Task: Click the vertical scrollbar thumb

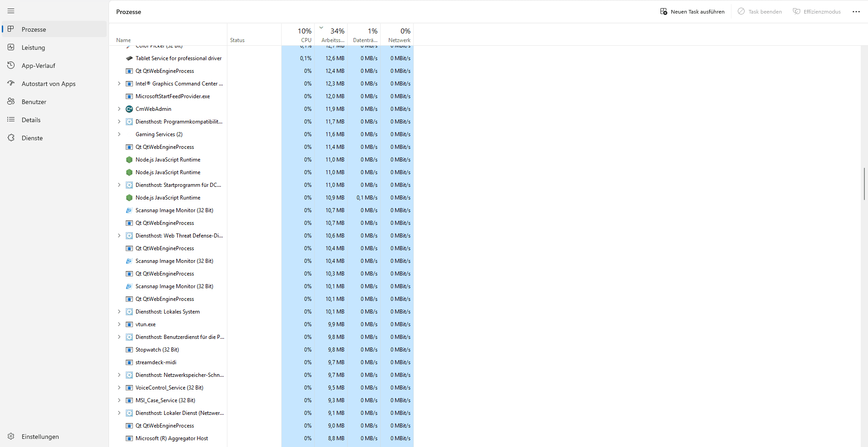Action: point(864,184)
